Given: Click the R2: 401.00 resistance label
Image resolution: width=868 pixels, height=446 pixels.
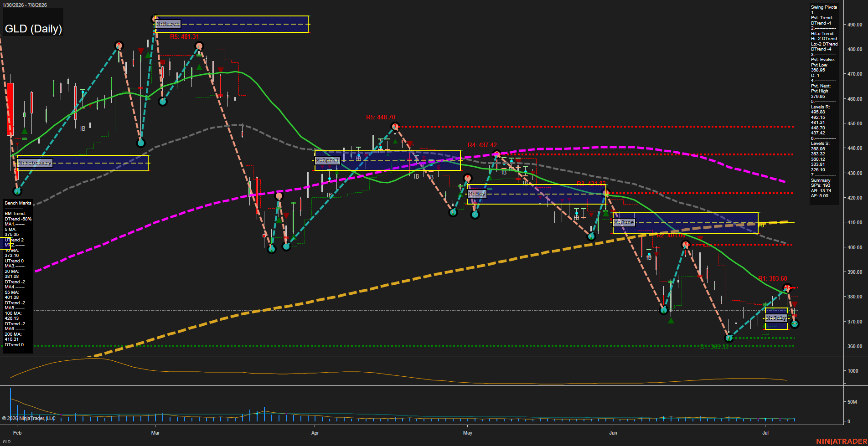Looking at the screenshot, I should pos(671,236).
